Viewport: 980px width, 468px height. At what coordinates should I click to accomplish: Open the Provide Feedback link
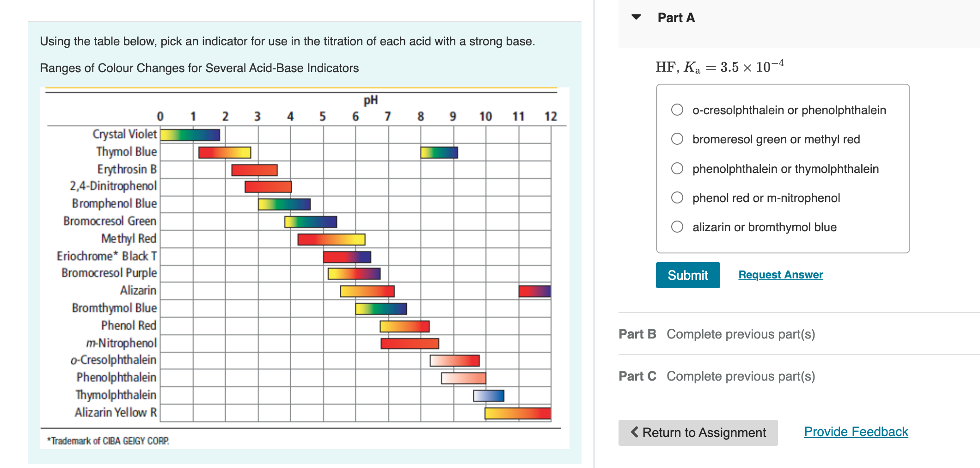pos(855,431)
